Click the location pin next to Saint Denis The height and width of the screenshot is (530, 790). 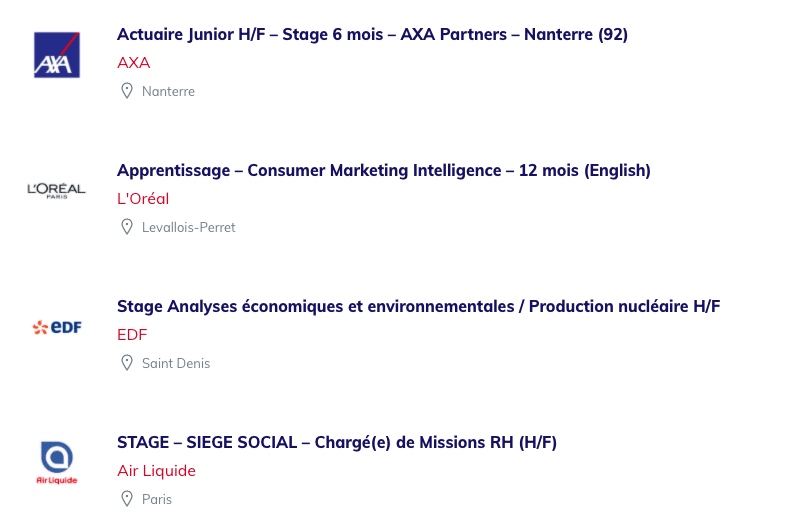coord(127,363)
